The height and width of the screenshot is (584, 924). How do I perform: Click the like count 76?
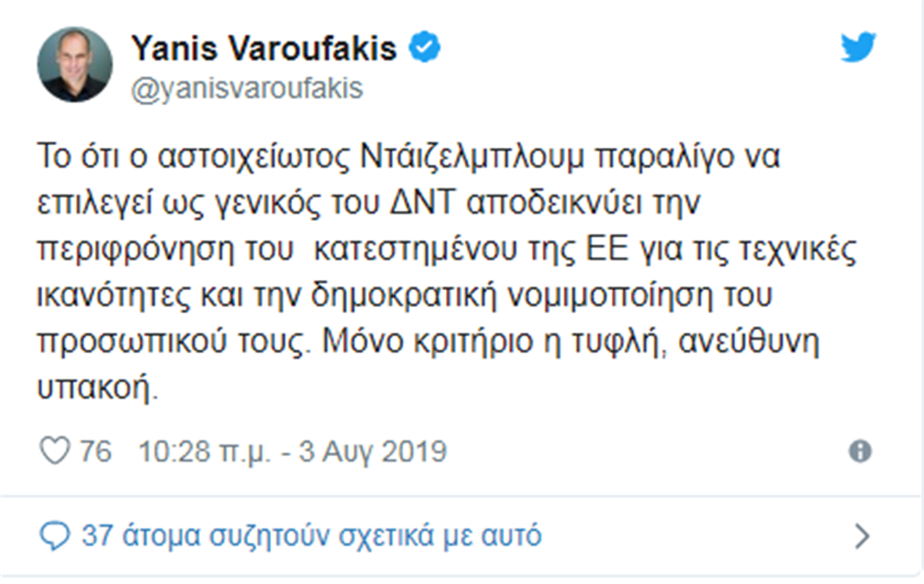(95, 451)
